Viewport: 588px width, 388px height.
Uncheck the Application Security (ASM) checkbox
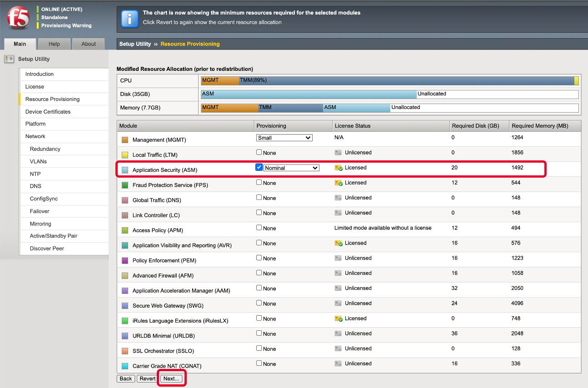pos(259,167)
